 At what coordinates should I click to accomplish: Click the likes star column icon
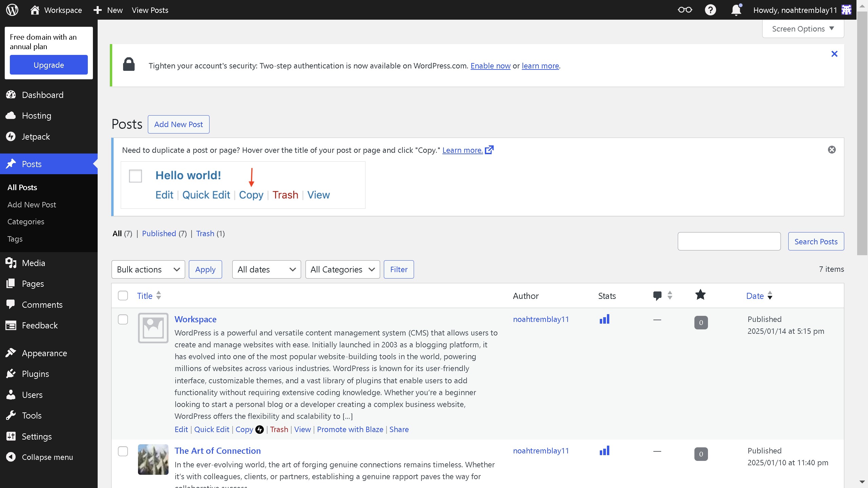(700, 295)
